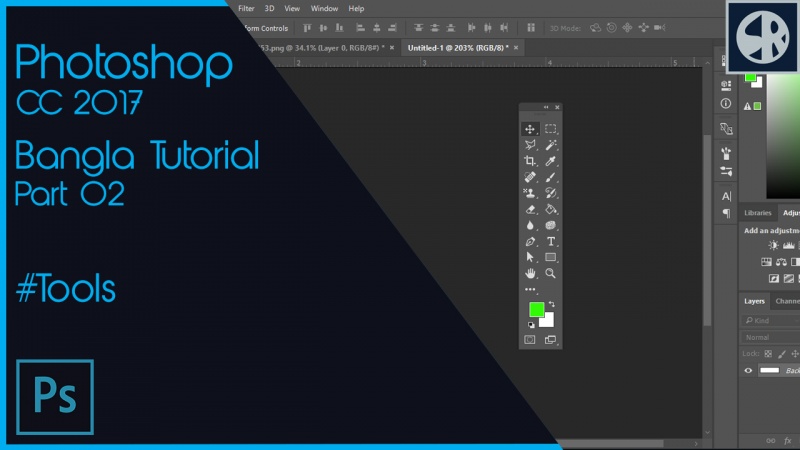Image resolution: width=800 pixels, height=450 pixels.
Task: Select the Rectangle shape tool
Action: 551,257
